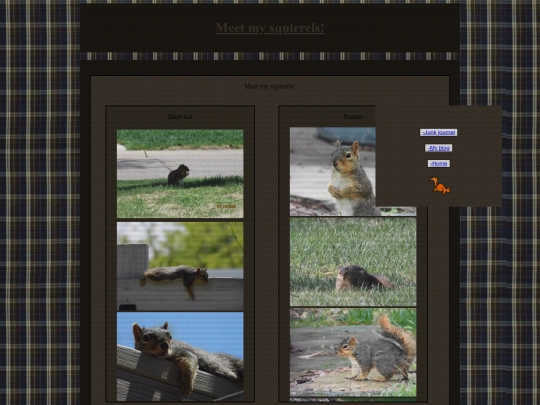Open the My blog link

pyautogui.click(x=438, y=148)
